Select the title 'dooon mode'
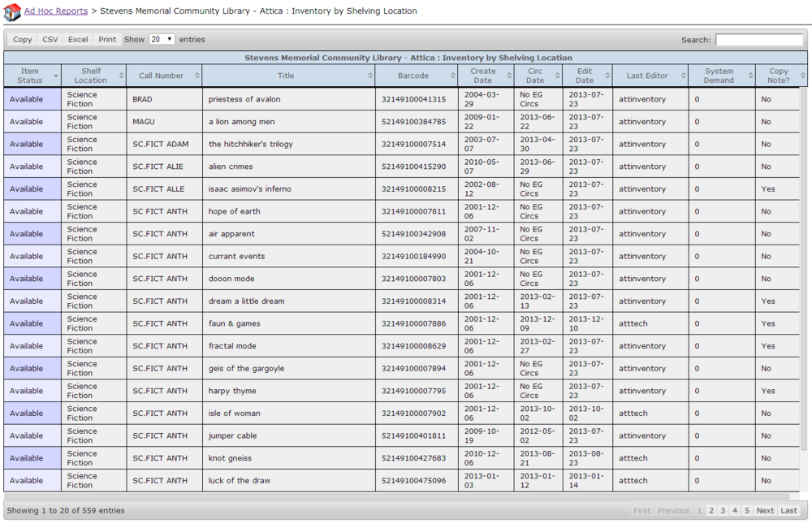The height and width of the screenshot is (524, 812). [x=231, y=279]
